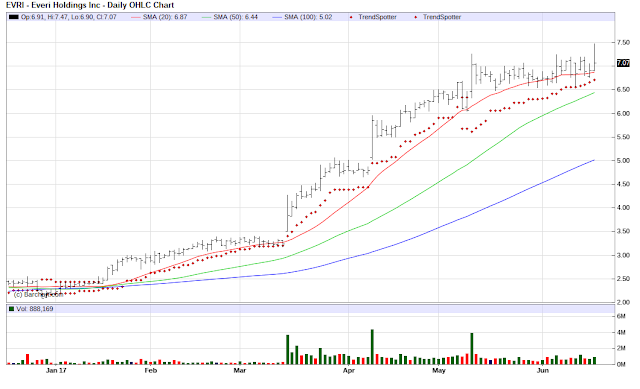Click the Jun date axis label
The height and width of the screenshot is (389, 640).
[542, 371]
